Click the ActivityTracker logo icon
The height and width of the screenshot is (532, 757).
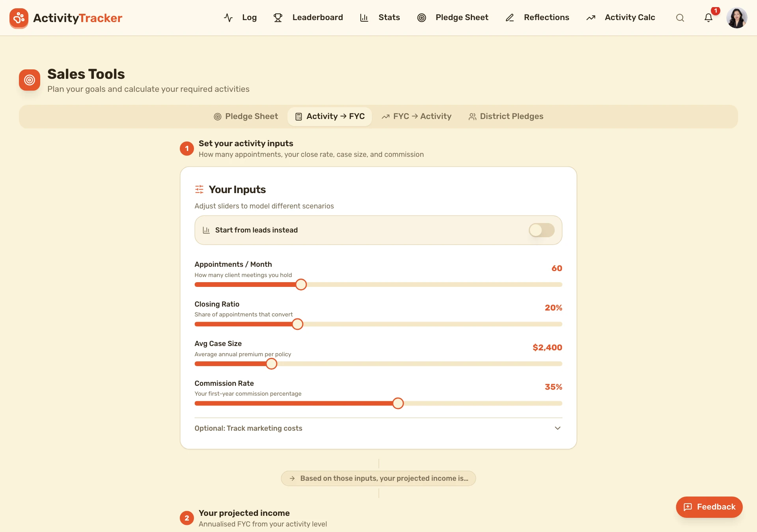(19, 18)
